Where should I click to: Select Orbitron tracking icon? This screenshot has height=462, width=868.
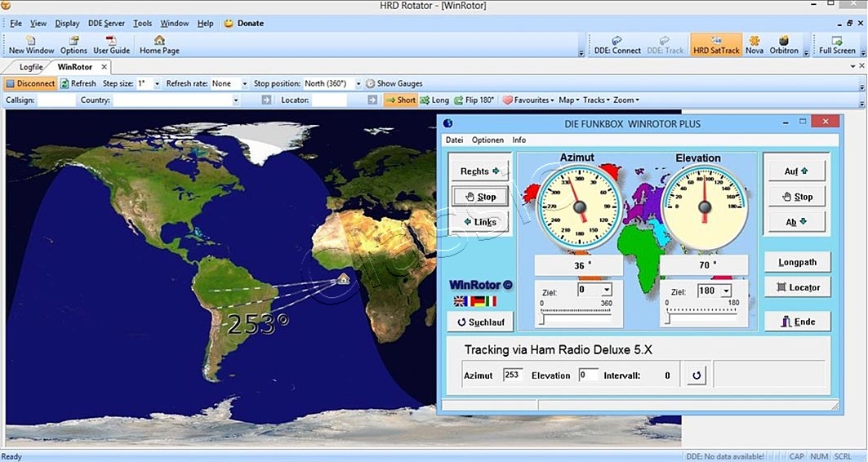click(x=784, y=45)
